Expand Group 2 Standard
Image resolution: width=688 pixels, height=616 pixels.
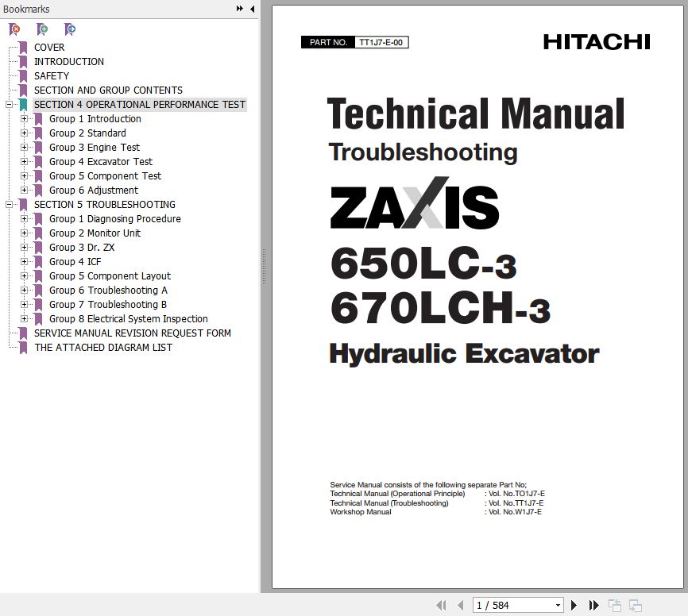(x=24, y=133)
